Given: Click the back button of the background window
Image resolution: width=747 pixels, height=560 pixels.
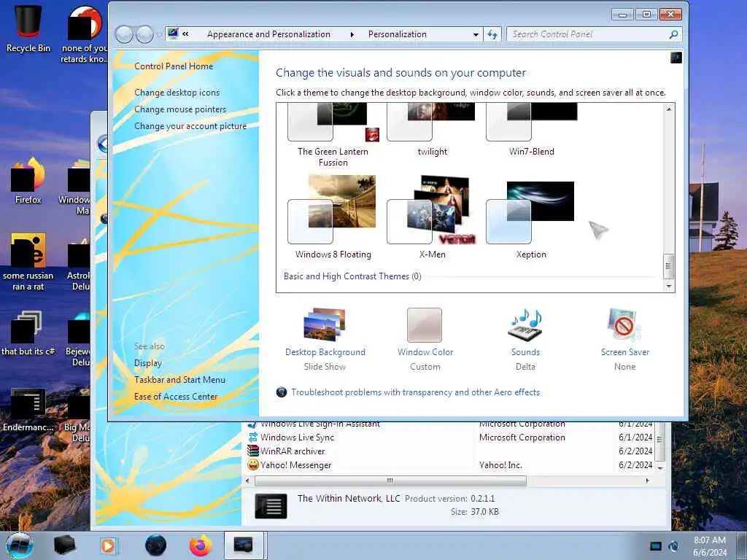Looking at the screenshot, I should tap(103, 144).
